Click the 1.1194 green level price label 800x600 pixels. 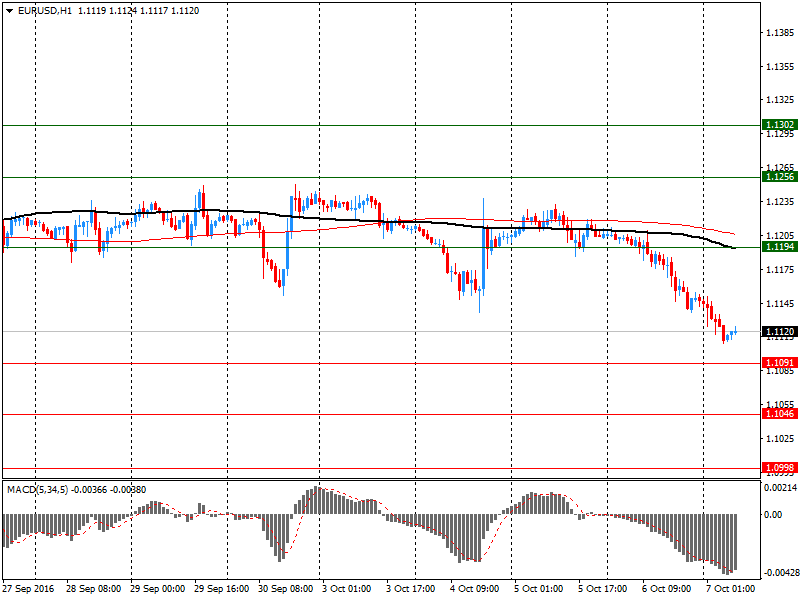point(780,247)
